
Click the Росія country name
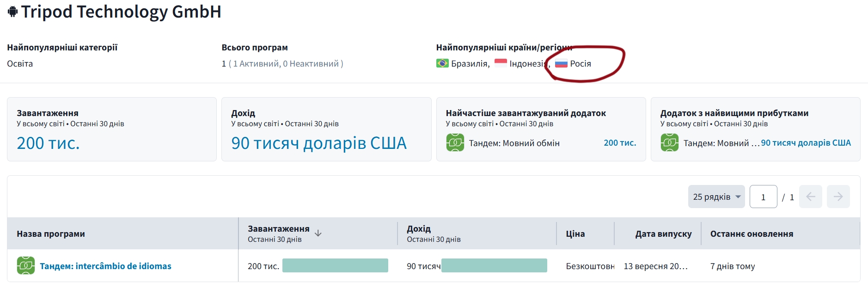581,63
